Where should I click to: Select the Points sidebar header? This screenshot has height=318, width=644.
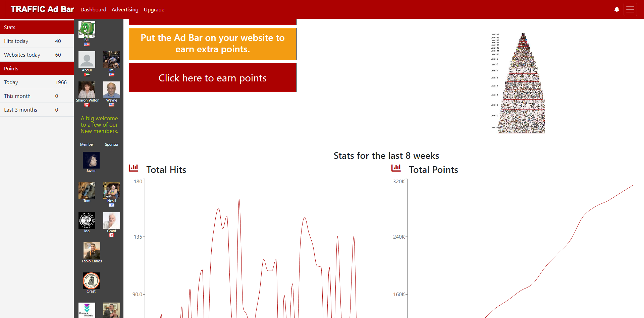click(37, 68)
